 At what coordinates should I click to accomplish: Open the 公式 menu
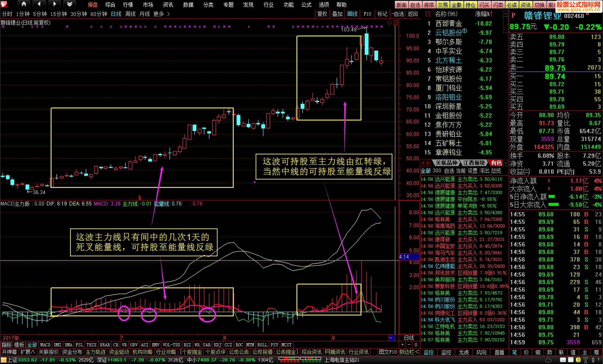point(306,5)
